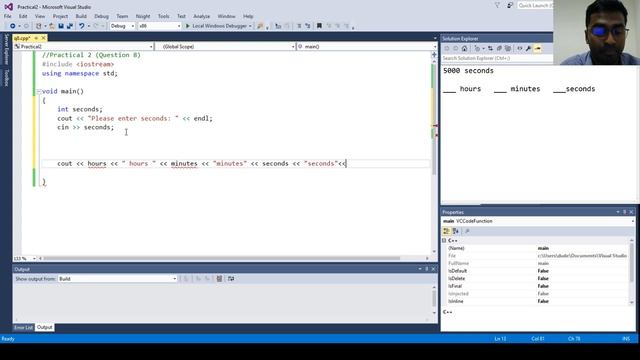
Task: Click the Properties wrench icon in Solution Explorer
Action: pyautogui.click(x=529, y=49)
